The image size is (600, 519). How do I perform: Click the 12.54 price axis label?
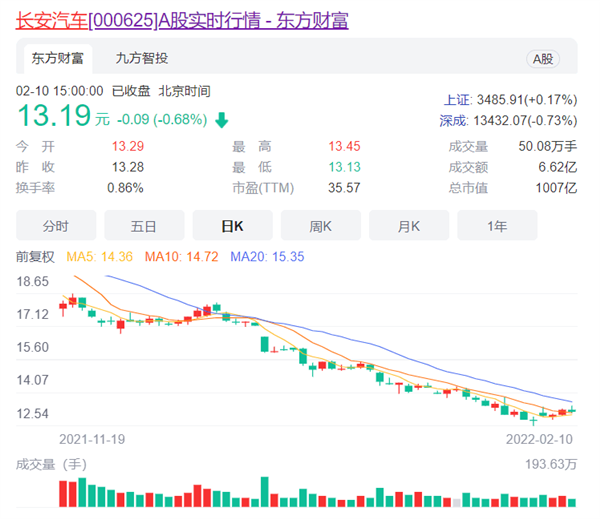tap(33, 414)
